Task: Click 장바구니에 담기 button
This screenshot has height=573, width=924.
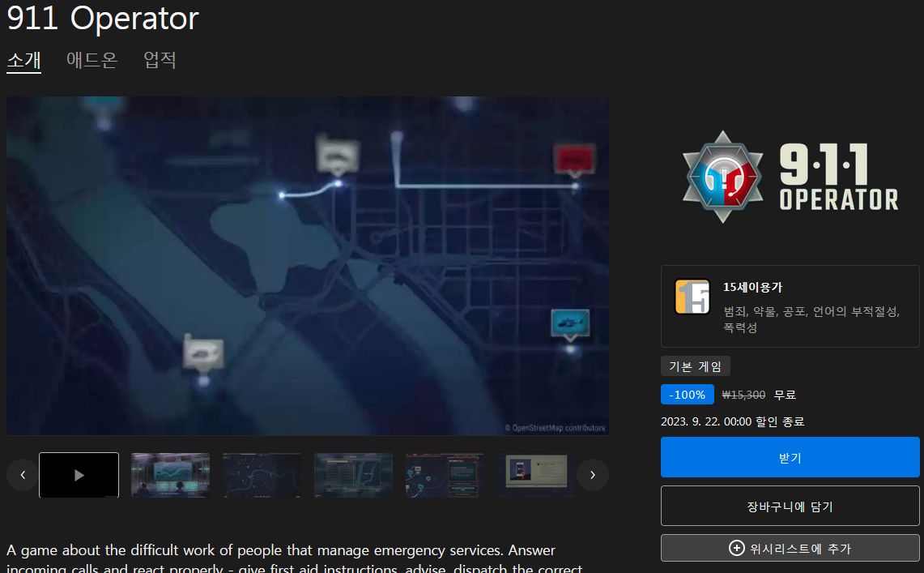Action: coord(790,507)
